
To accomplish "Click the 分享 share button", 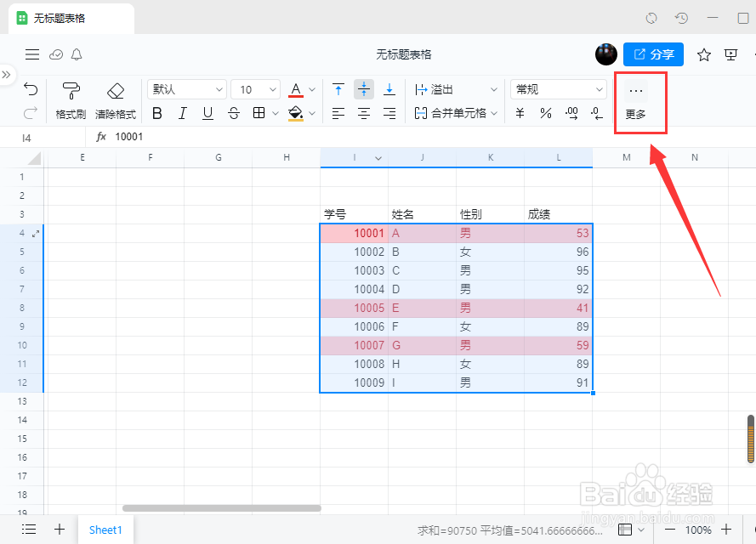I will pyautogui.click(x=653, y=54).
